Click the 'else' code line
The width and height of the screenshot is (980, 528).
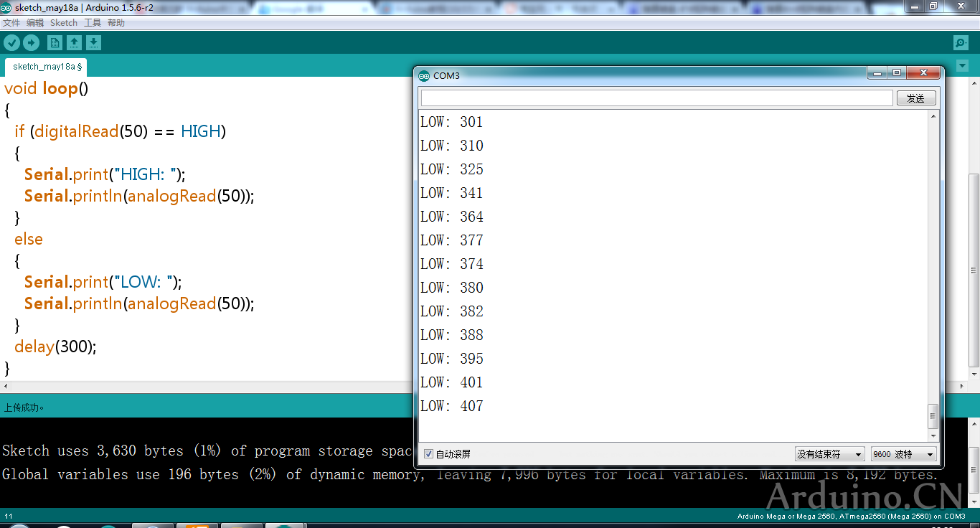29,240
